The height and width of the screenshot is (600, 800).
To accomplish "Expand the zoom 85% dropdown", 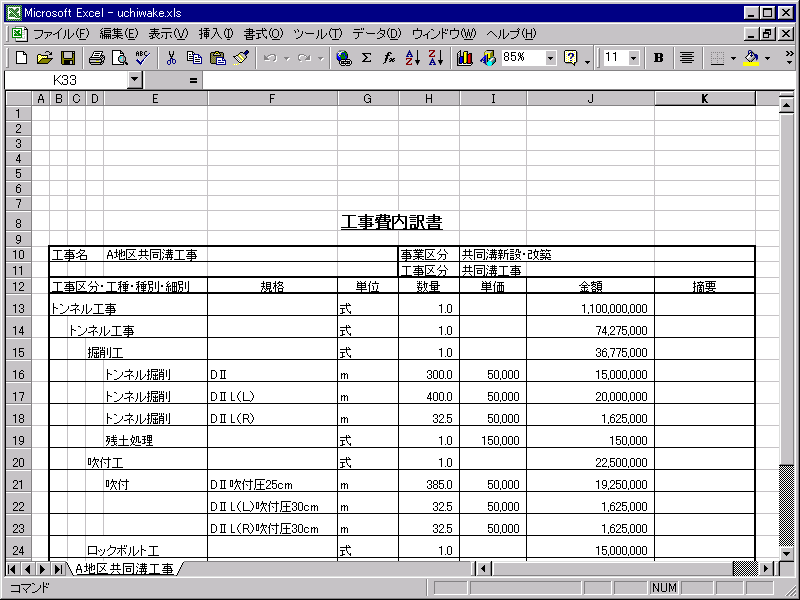I will [550, 58].
